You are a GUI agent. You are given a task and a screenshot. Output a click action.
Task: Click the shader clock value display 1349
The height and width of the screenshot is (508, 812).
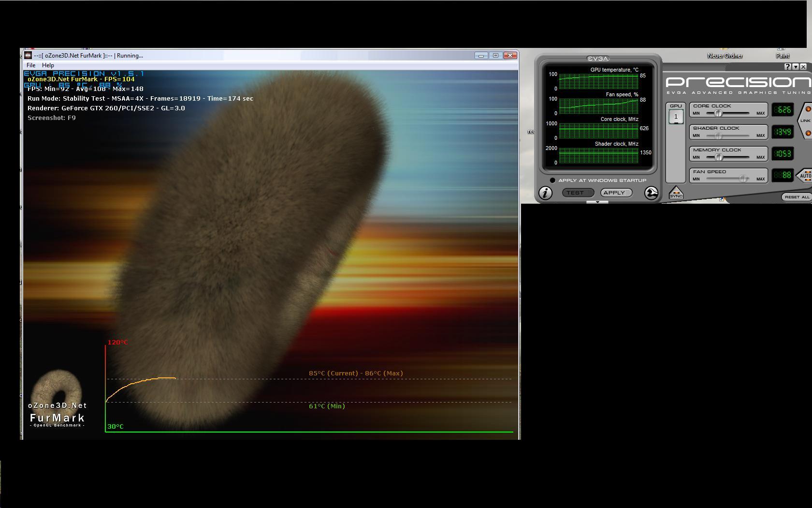[783, 132]
